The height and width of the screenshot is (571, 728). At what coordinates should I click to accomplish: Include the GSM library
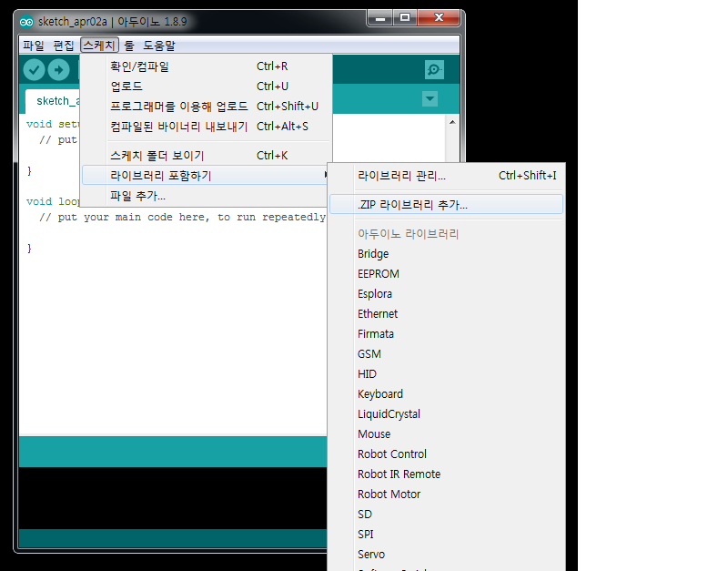tap(446, 353)
